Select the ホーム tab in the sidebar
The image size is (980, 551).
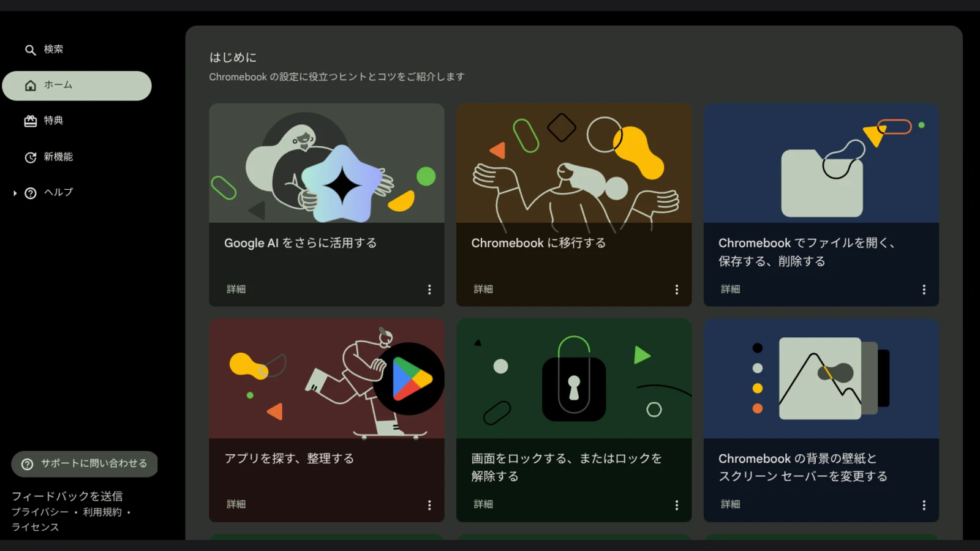click(x=77, y=86)
